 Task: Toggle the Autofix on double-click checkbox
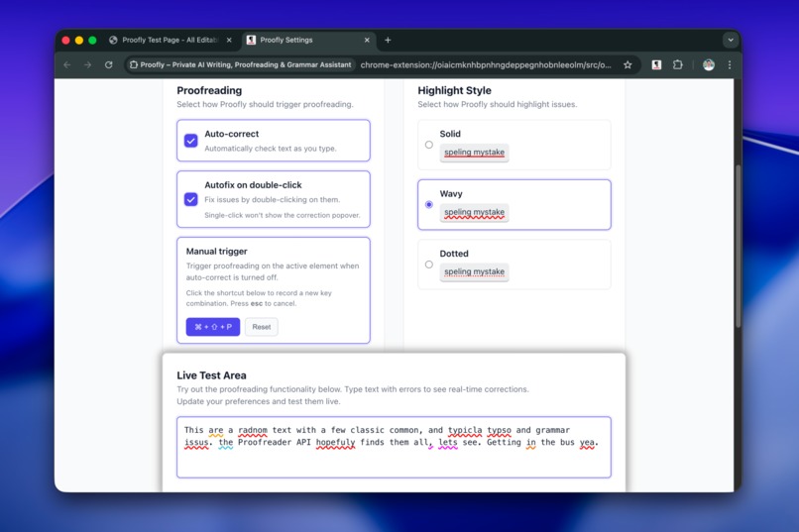pos(191,199)
